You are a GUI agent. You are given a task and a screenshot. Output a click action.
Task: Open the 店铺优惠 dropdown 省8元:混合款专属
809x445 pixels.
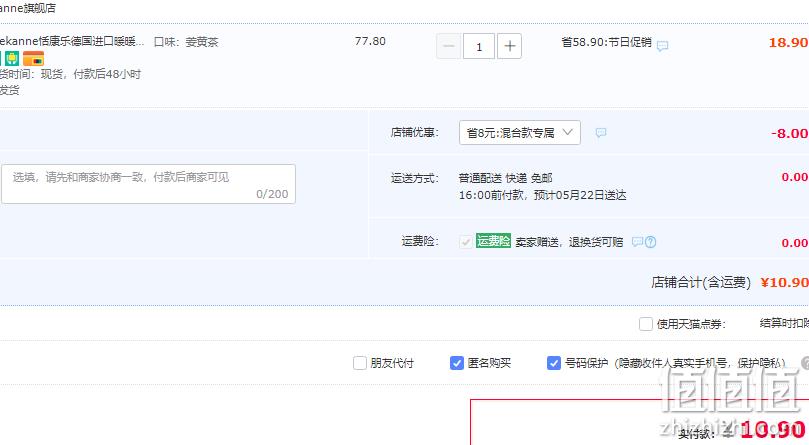click(x=520, y=133)
